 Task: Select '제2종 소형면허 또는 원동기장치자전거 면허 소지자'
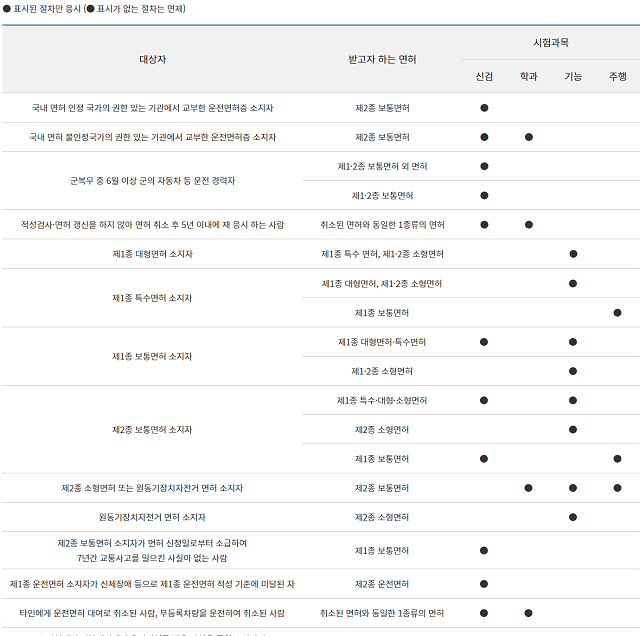(152, 488)
